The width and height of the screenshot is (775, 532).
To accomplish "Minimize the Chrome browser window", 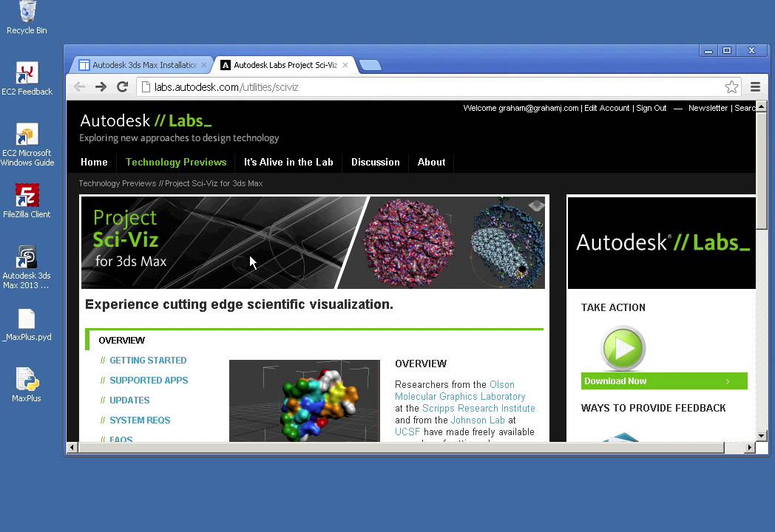I will tap(708, 50).
